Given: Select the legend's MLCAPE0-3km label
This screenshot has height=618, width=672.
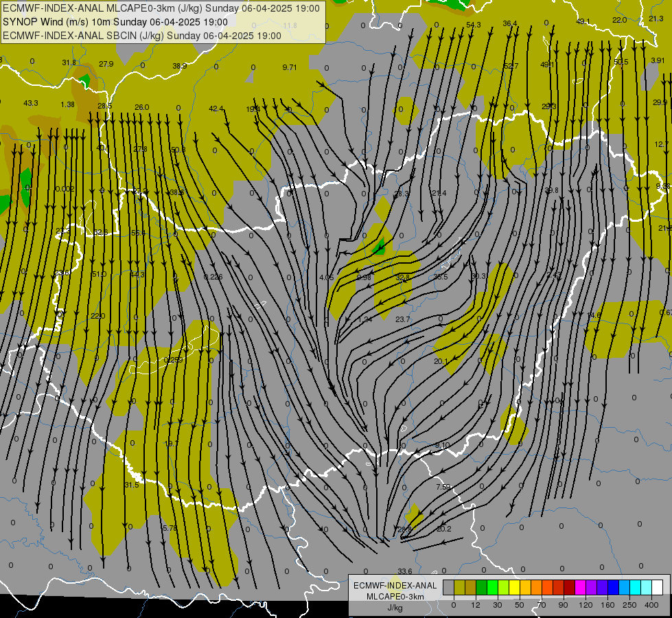Looking at the screenshot, I should 395,597.
